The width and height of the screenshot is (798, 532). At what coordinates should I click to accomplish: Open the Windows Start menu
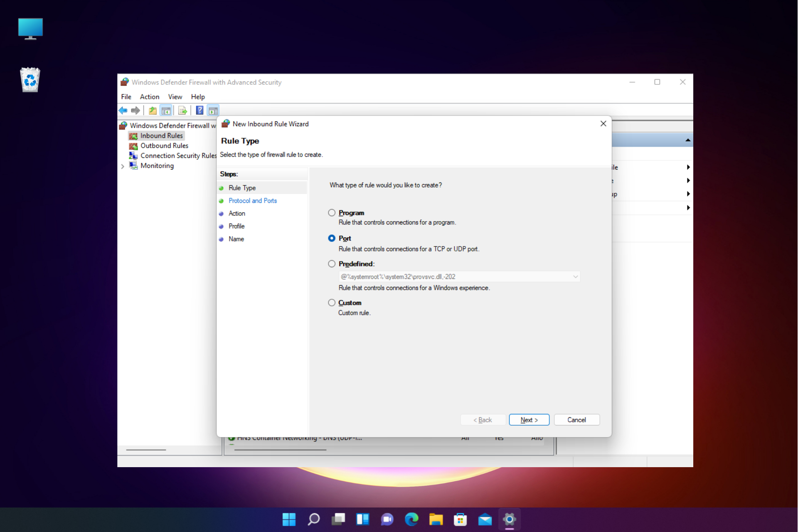[289, 519]
